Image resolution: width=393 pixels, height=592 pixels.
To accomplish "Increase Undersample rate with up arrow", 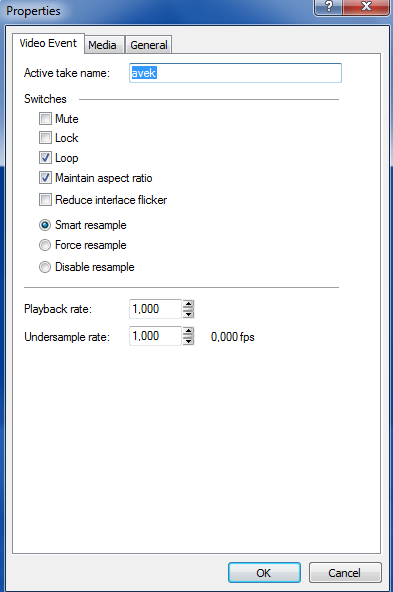I will [x=188, y=331].
